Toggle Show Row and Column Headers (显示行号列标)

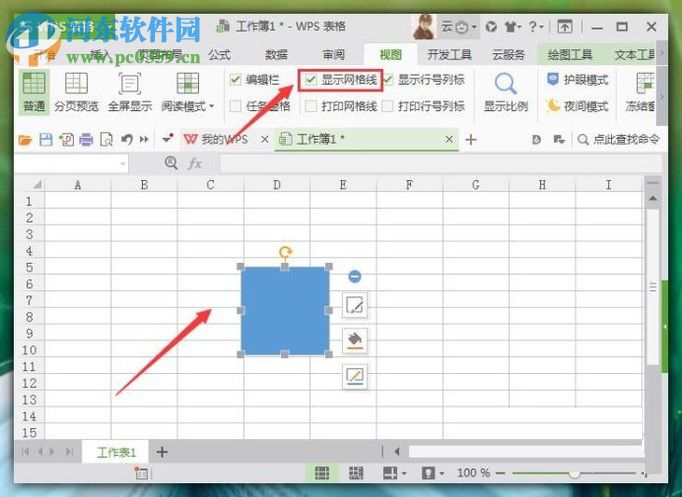point(388,80)
